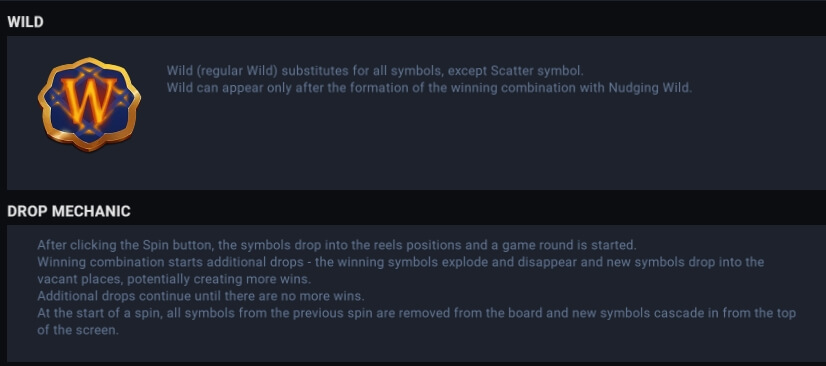This screenshot has height=366, width=826.
Task: Click the line starting 'After clicking the Spin button'
Action: click(x=337, y=245)
